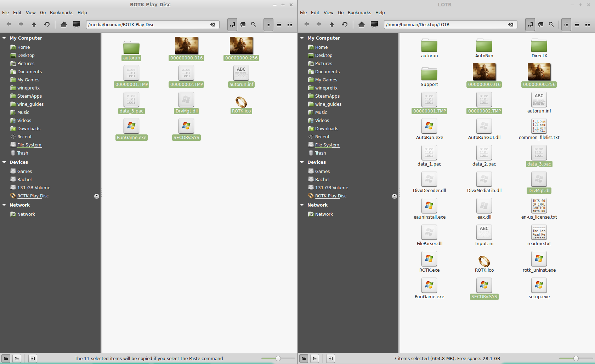Screen dimensions: 595x364
Task: Collapse Network section in LOTR sidebar
Action: (x=302, y=205)
